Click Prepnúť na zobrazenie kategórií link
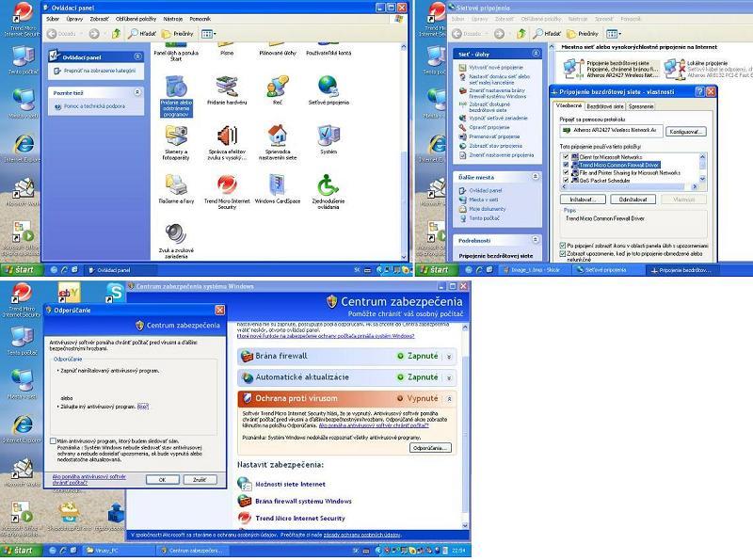Viewport: 753px width, 560px height. point(100,71)
